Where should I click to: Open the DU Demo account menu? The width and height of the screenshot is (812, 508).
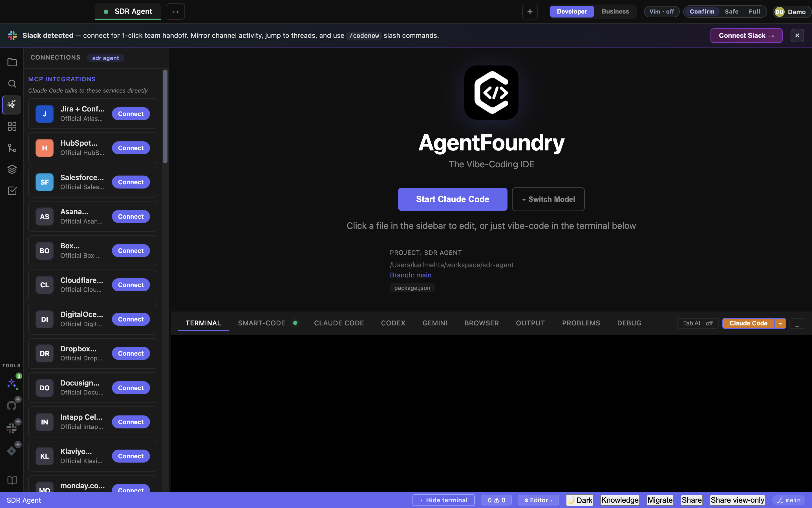point(792,12)
